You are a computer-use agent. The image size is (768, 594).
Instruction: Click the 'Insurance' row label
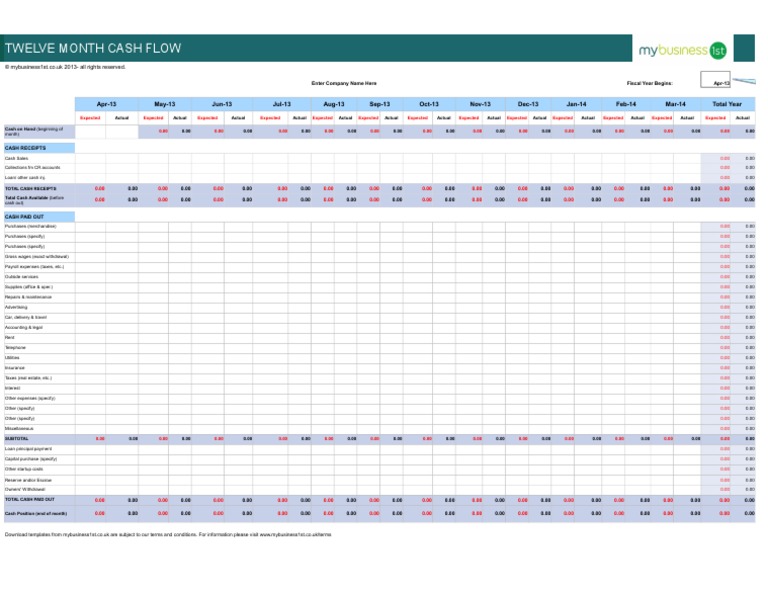click(15, 368)
